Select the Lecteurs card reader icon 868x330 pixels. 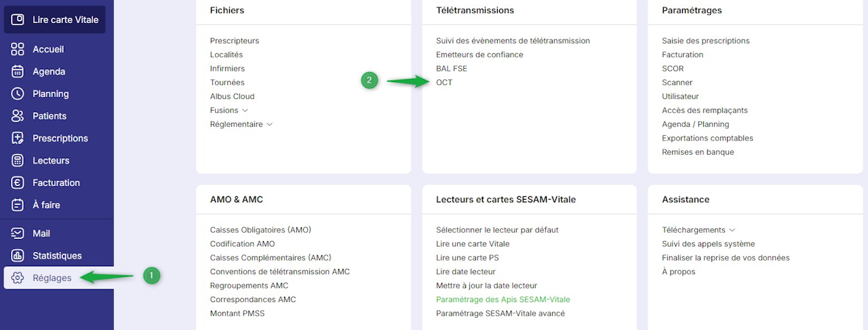[x=18, y=161]
